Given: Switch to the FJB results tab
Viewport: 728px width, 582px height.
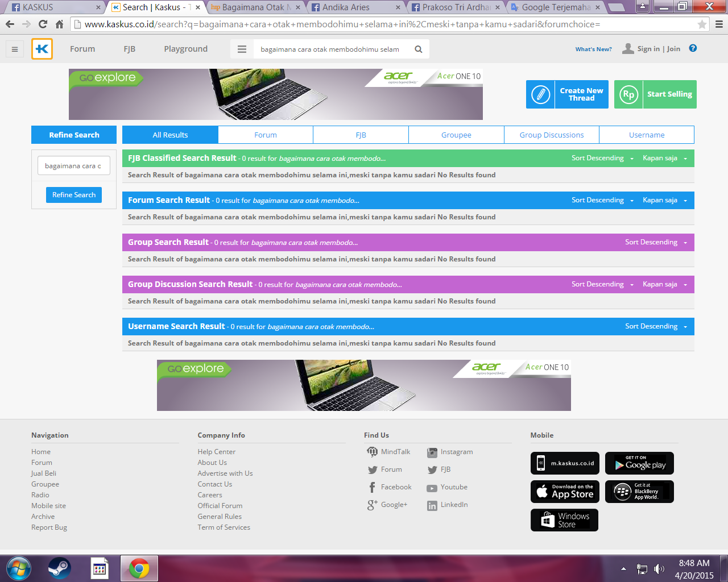Looking at the screenshot, I should click(x=361, y=135).
